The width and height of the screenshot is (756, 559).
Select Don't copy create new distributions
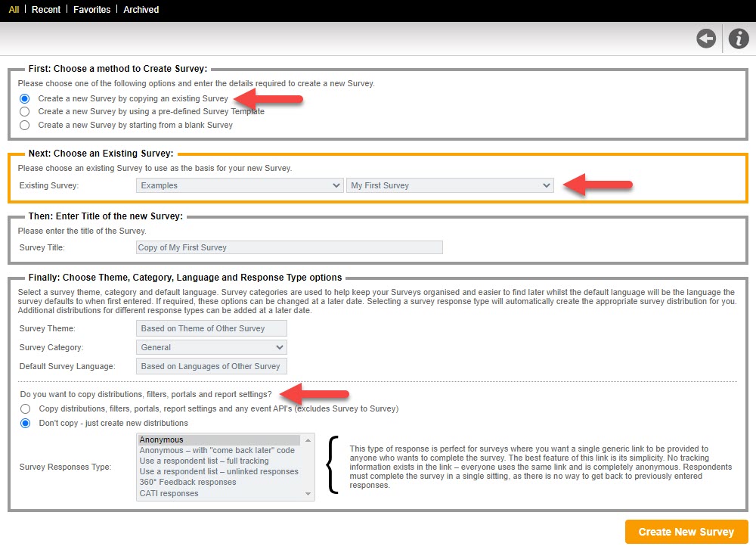pyautogui.click(x=25, y=423)
